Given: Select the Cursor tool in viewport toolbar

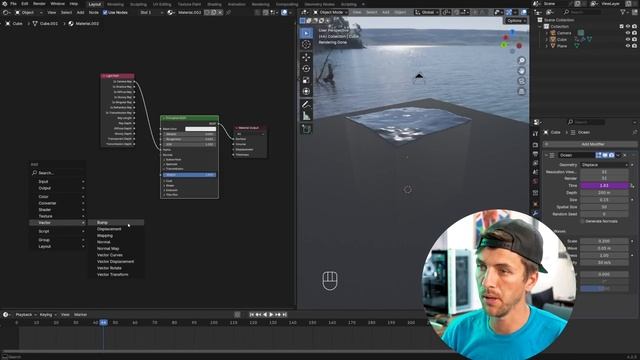Looking at the screenshot, I should [306, 44].
